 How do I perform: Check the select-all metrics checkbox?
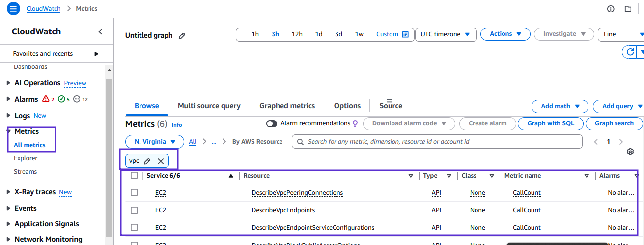point(134,176)
